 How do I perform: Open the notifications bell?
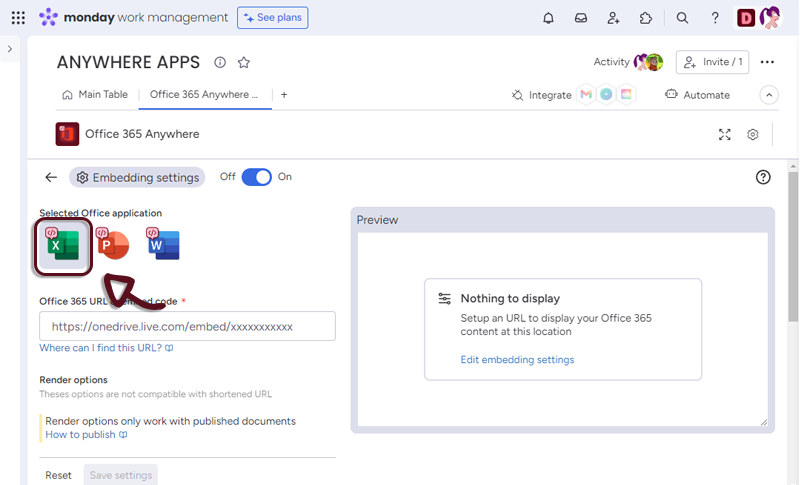pyautogui.click(x=548, y=18)
